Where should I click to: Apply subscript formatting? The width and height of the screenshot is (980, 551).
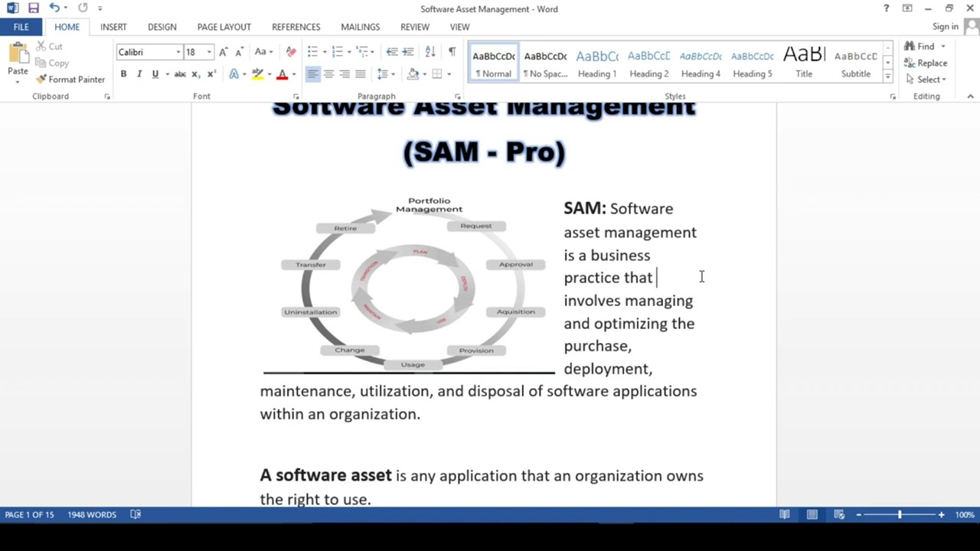pos(195,74)
